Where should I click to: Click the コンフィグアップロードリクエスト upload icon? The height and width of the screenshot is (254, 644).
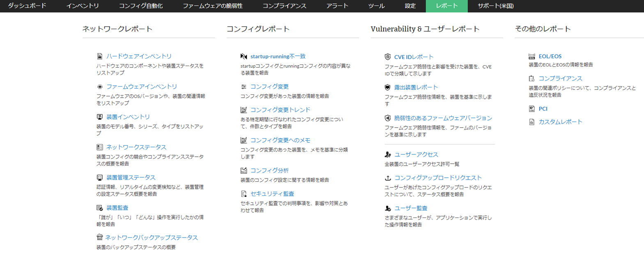387,178
